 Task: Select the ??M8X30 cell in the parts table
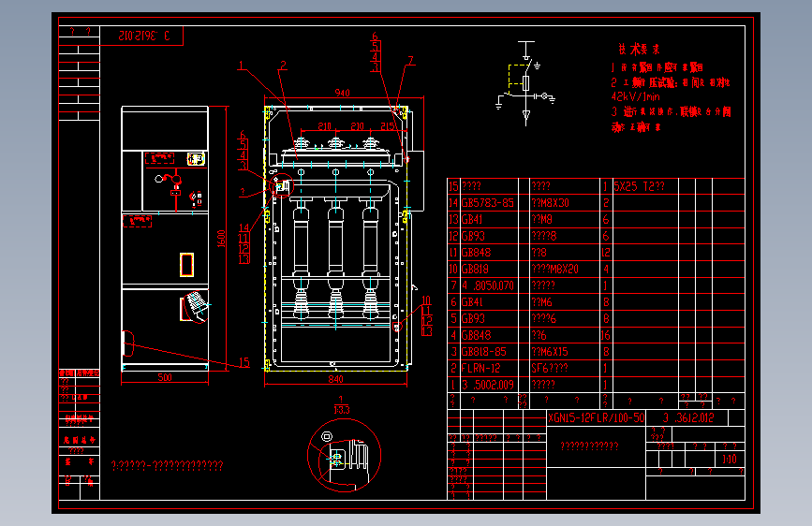[x=550, y=203]
